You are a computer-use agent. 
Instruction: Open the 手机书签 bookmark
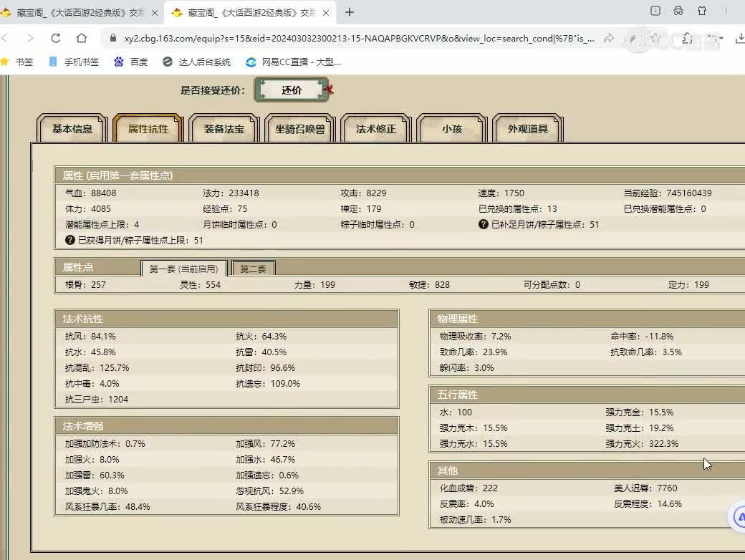tap(74, 62)
